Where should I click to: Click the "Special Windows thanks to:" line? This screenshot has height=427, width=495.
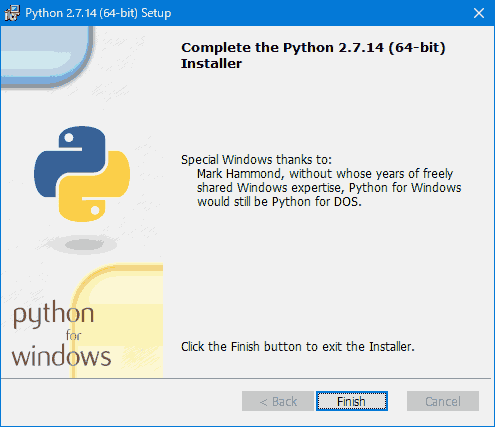coord(256,160)
